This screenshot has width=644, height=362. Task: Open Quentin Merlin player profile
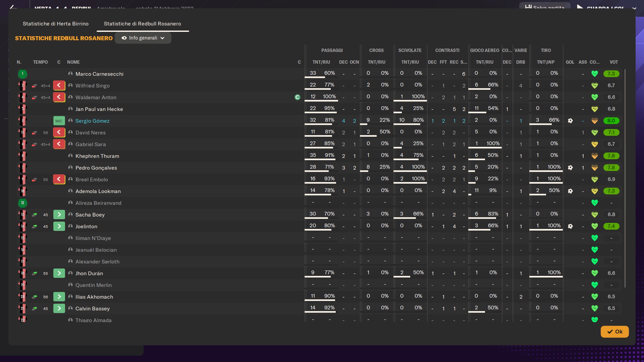(94, 285)
